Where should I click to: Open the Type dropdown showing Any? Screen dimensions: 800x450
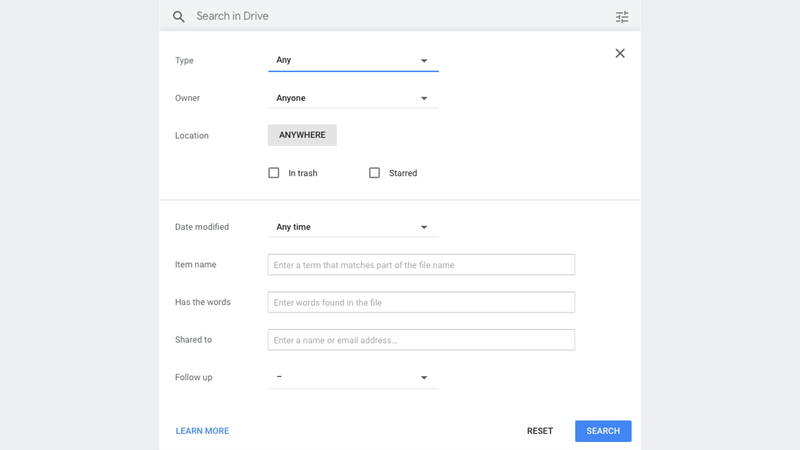(353, 60)
